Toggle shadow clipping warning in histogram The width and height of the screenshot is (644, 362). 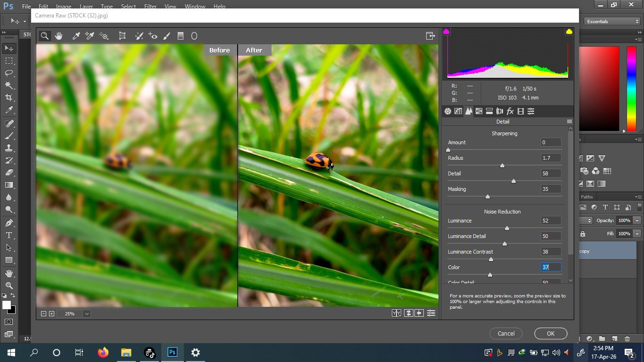coord(446,32)
